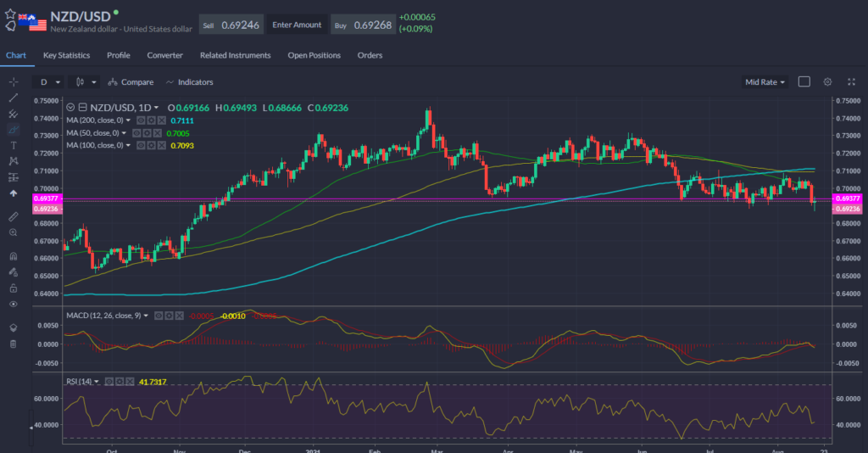This screenshot has height=453, width=868.
Task: Select the zoom-in magnifier tool
Action: point(14,232)
